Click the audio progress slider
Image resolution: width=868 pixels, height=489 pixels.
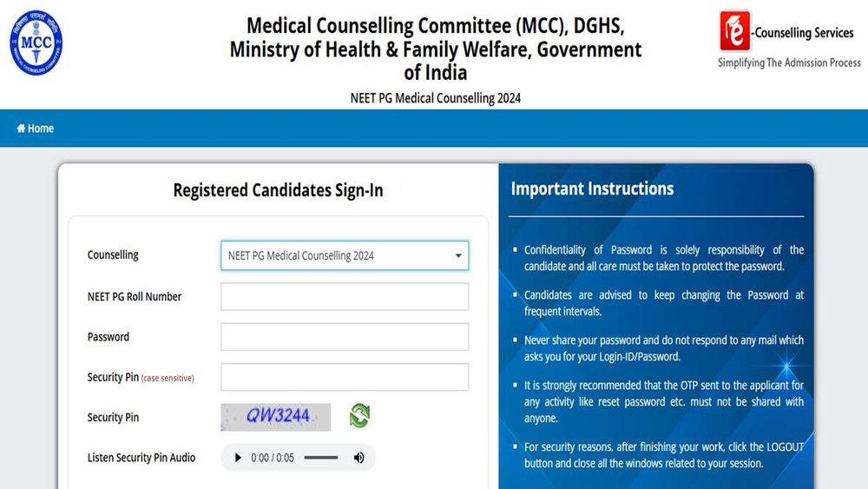pos(321,458)
